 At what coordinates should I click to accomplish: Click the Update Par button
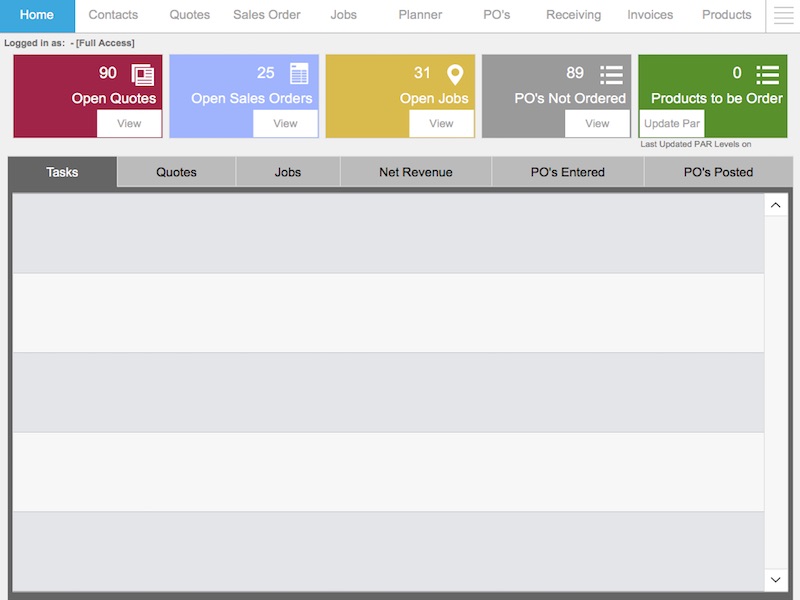click(x=672, y=124)
